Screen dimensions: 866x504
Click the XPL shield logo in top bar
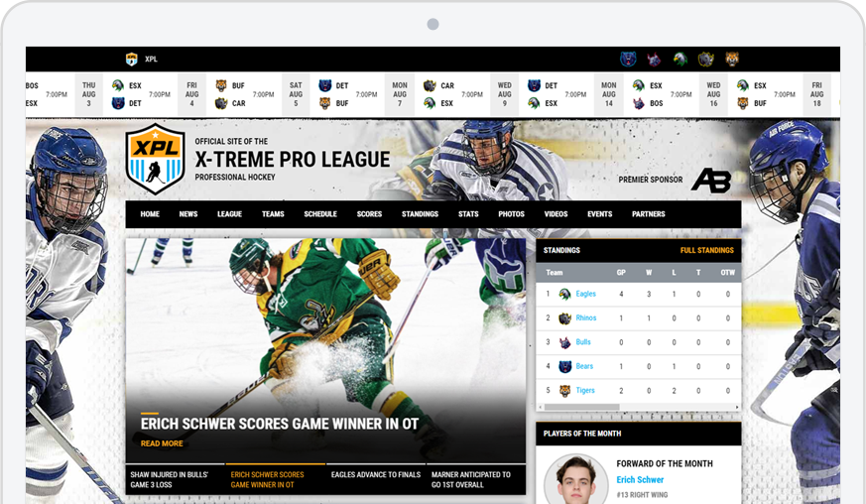point(131,60)
